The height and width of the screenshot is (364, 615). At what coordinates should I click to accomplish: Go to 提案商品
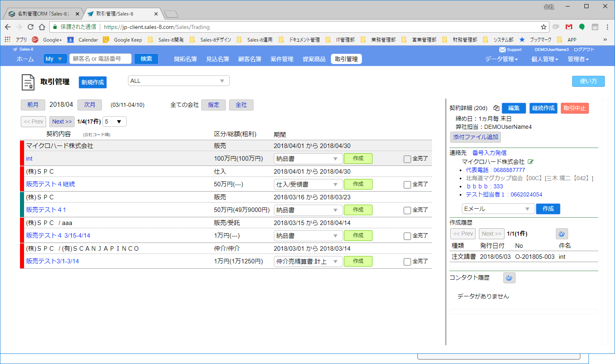(314, 59)
